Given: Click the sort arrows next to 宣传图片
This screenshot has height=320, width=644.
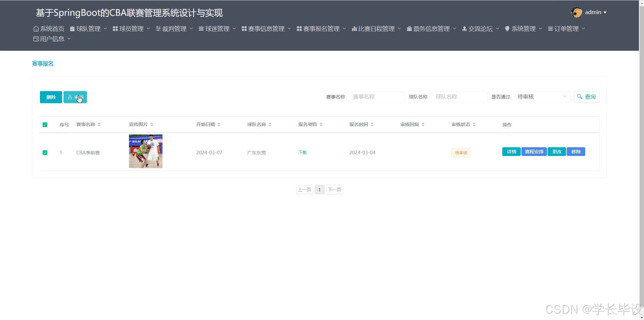Looking at the screenshot, I should point(152,125).
